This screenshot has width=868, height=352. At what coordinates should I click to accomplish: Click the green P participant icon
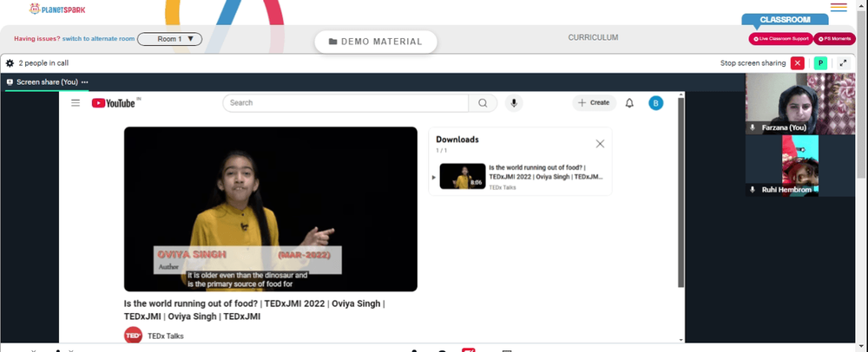pyautogui.click(x=820, y=63)
